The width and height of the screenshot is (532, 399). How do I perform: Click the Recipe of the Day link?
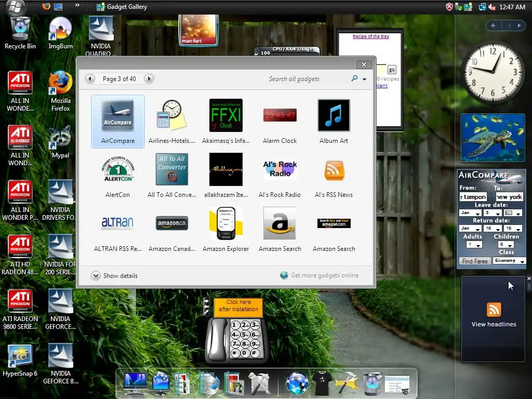[x=371, y=36]
